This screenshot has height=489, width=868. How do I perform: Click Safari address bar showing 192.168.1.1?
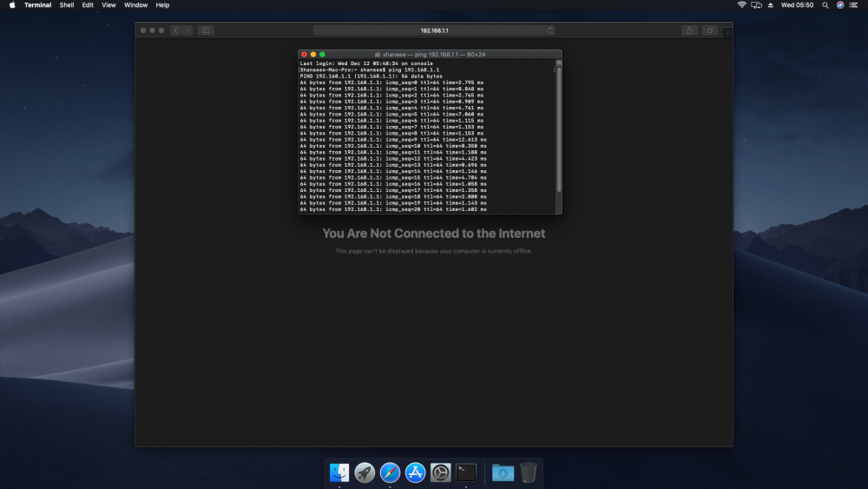coord(434,30)
